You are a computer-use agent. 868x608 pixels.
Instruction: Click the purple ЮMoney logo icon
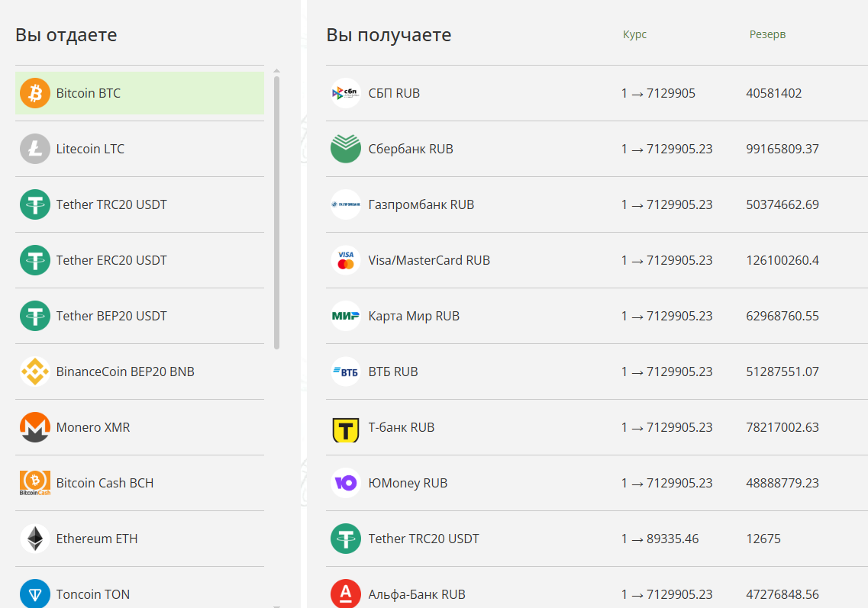pos(345,483)
